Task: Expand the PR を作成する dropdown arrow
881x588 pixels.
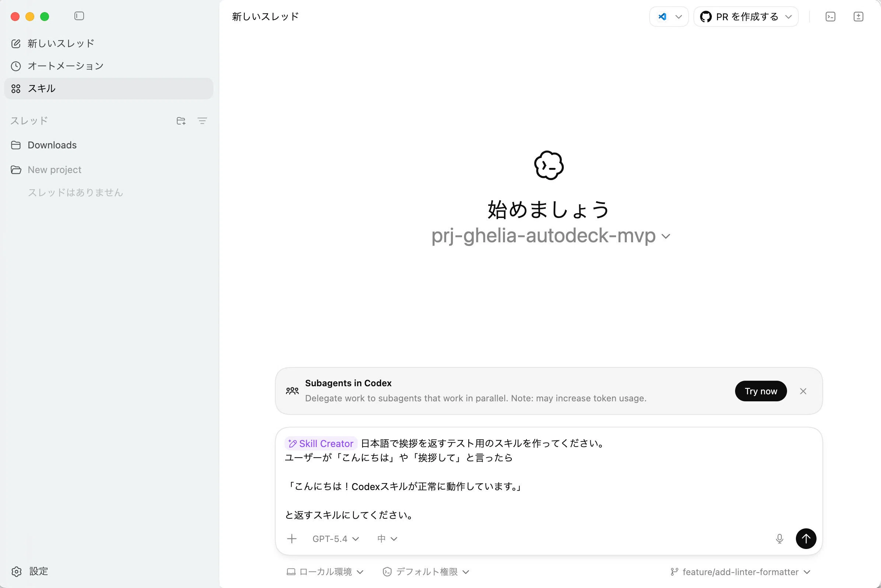Action: pos(788,17)
